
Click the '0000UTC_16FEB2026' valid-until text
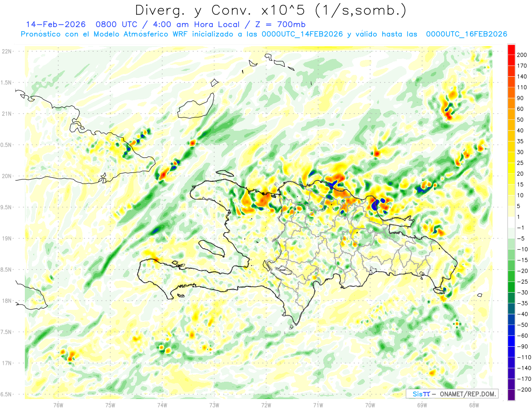(466, 34)
